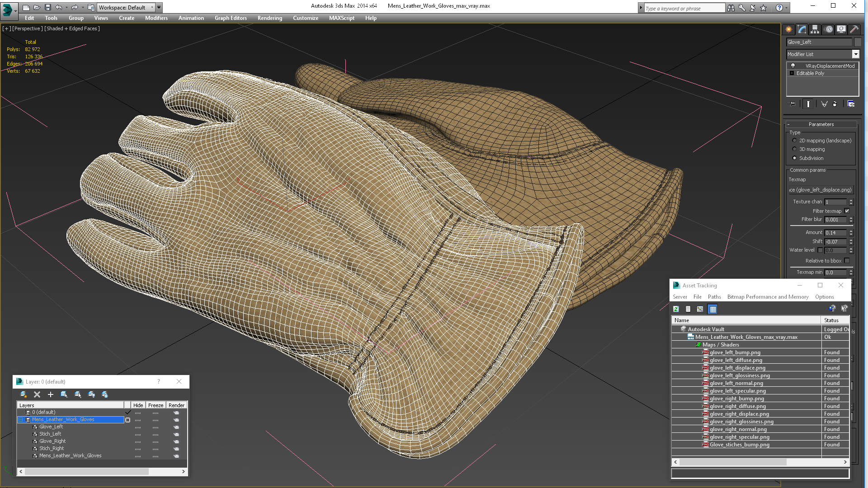Click Remove Modifier trash icon

[x=835, y=104]
